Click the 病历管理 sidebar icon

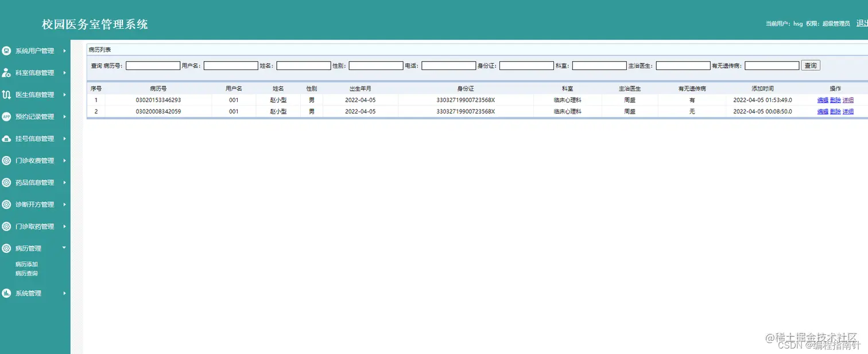[x=7, y=248]
